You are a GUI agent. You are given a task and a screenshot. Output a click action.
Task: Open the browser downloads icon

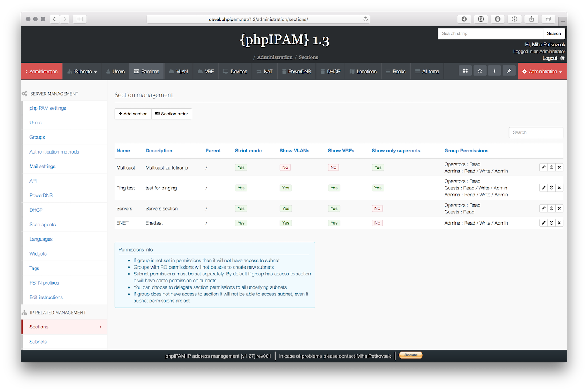tap(464, 19)
